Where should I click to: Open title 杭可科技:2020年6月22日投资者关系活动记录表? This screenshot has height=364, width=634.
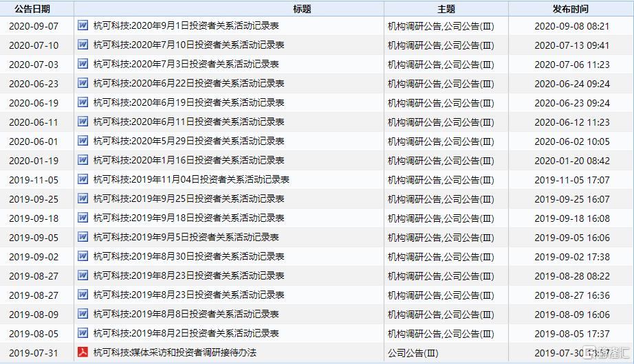point(189,84)
